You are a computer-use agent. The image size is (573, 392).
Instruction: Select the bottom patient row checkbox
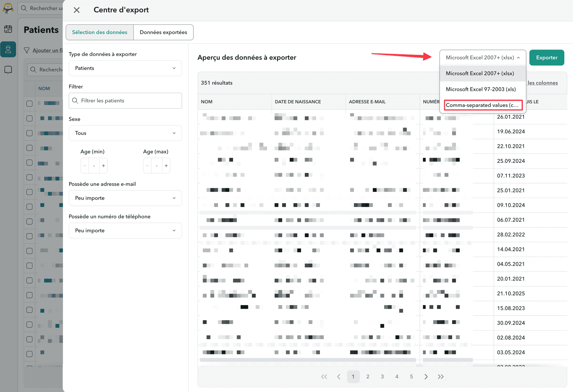coord(29,354)
